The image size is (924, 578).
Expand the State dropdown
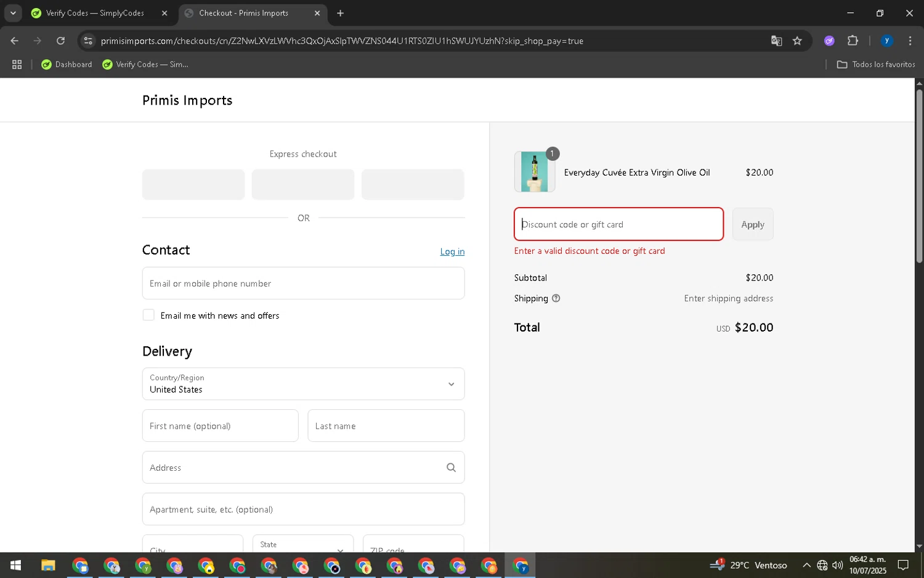(303, 543)
